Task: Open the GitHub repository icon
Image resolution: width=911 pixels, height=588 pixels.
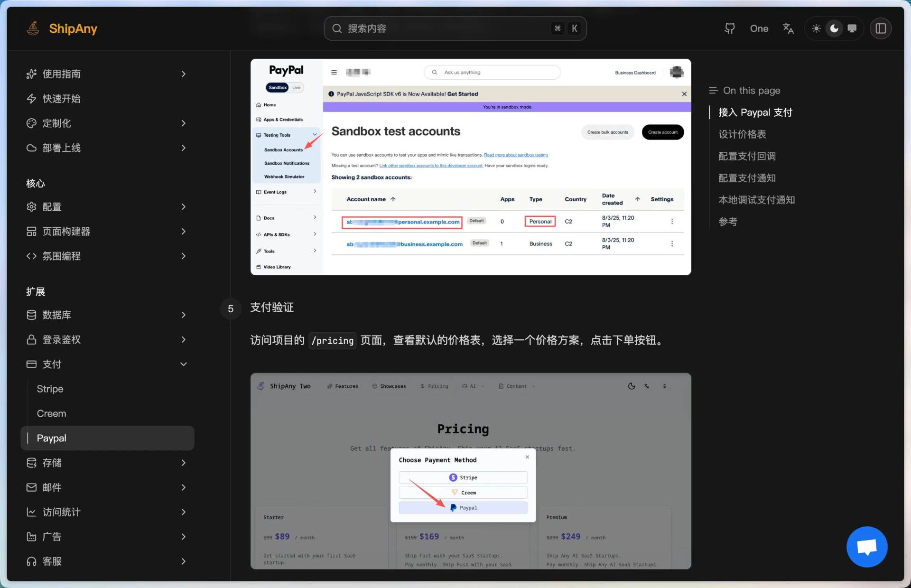Action: click(x=730, y=28)
